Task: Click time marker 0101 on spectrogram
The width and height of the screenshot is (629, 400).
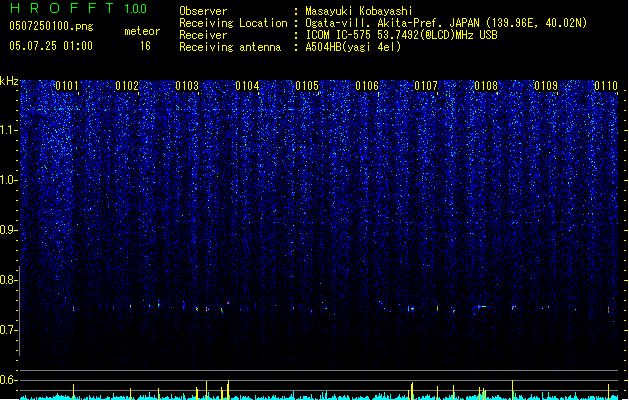Action: [x=67, y=86]
